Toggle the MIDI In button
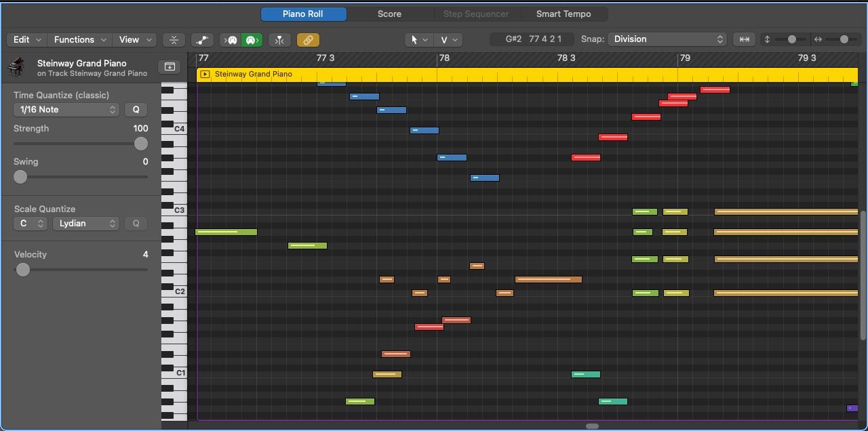Image resolution: width=868 pixels, height=431 pixels. (x=232, y=40)
